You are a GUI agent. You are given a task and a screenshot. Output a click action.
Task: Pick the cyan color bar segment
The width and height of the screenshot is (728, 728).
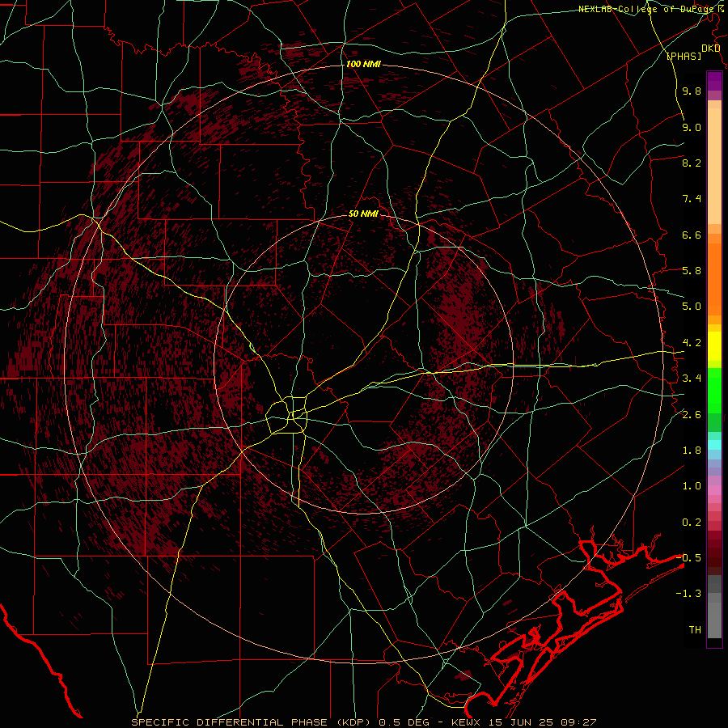pyautogui.click(x=714, y=444)
